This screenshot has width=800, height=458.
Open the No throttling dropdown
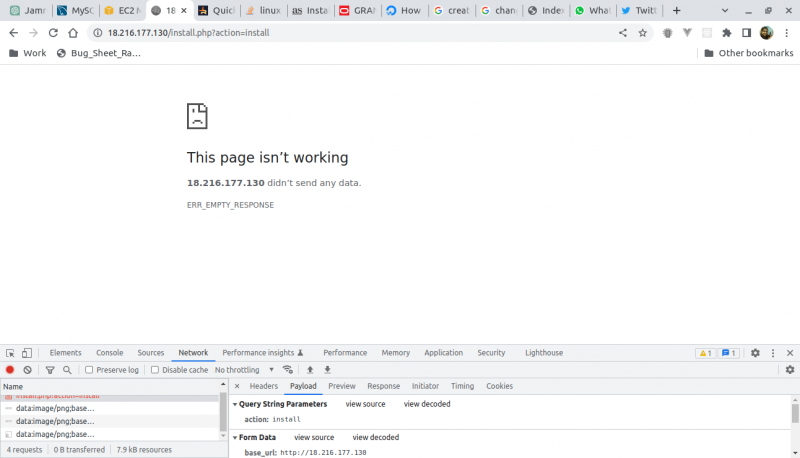coord(244,370)
